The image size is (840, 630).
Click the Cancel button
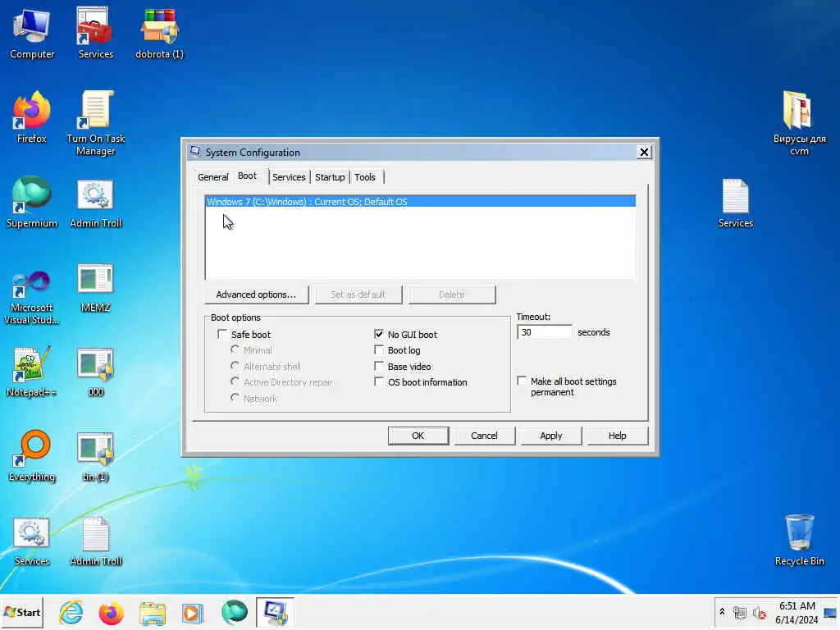pyautogui.click(x=484, y=436)
